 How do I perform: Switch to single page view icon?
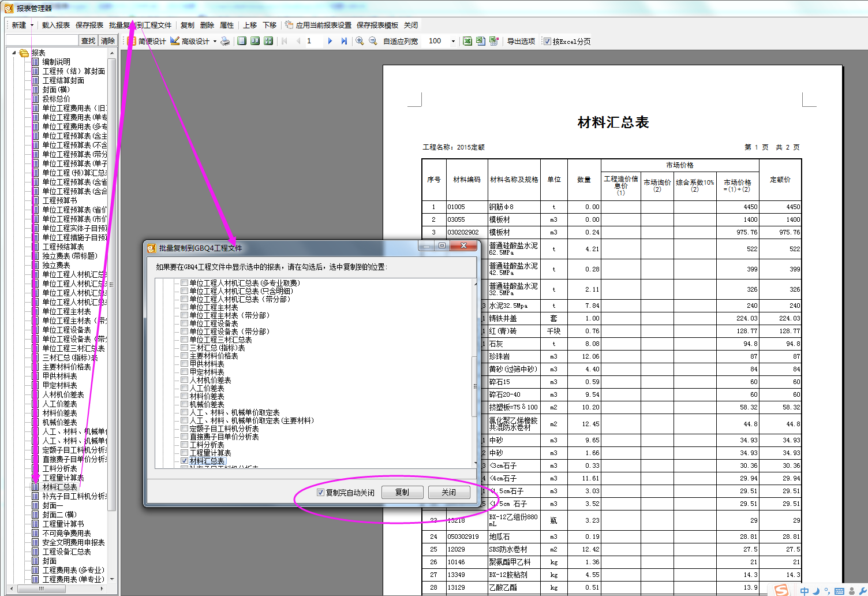(242, 41)
